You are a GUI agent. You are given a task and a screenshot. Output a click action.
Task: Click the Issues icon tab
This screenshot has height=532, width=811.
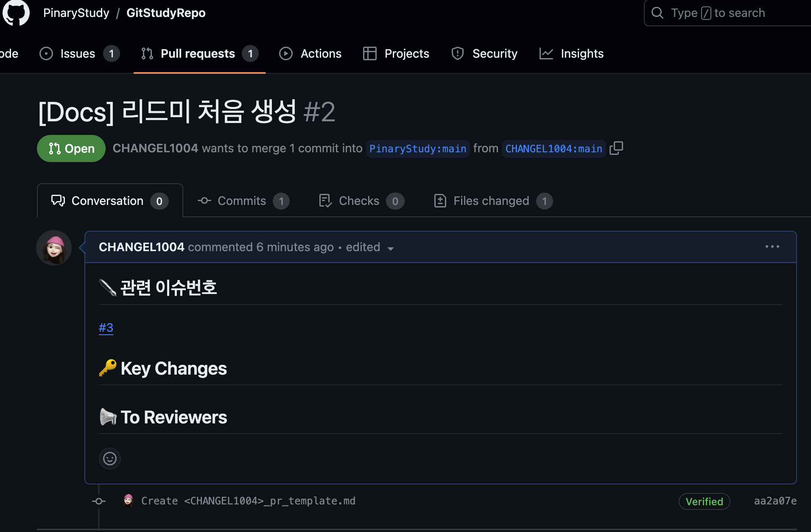pyautogui.click(x=46, y=53)
